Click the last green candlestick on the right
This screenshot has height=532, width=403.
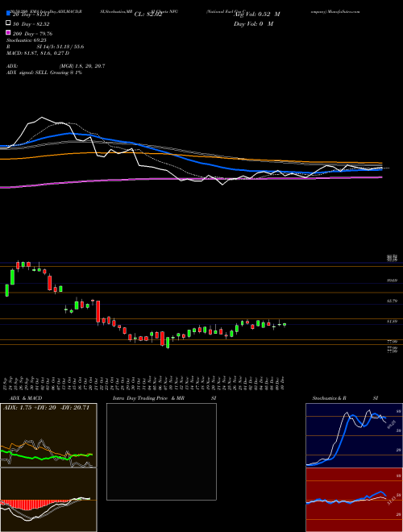click(x=285, y=325)
